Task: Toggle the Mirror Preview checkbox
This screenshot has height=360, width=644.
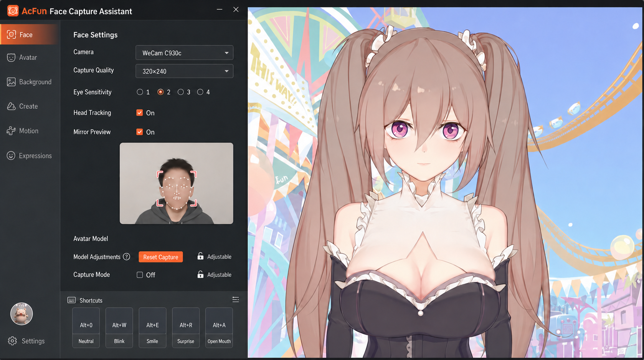Action: tap(140, 132)
